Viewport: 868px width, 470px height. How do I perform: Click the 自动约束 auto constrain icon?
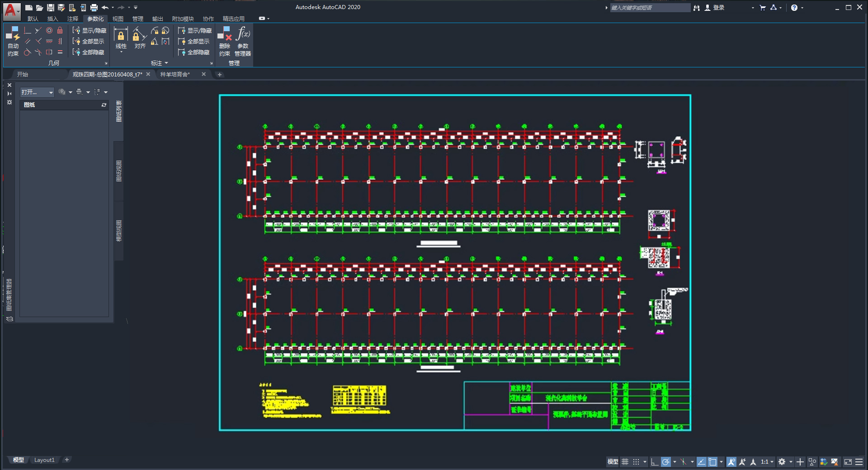tap(13, 41)
